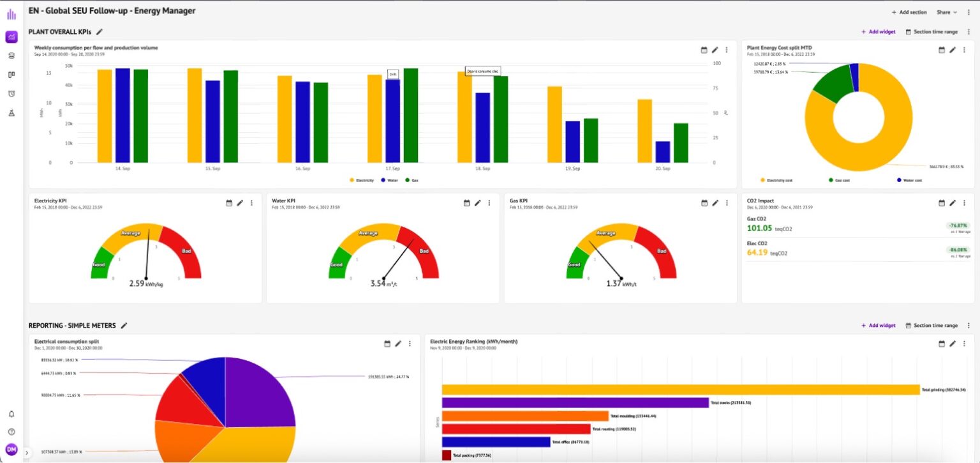Image resolution: width=980 pixels, height=463 pixels.
Task: Edit the CO2 Impact widget
Action: click(953, 202)
